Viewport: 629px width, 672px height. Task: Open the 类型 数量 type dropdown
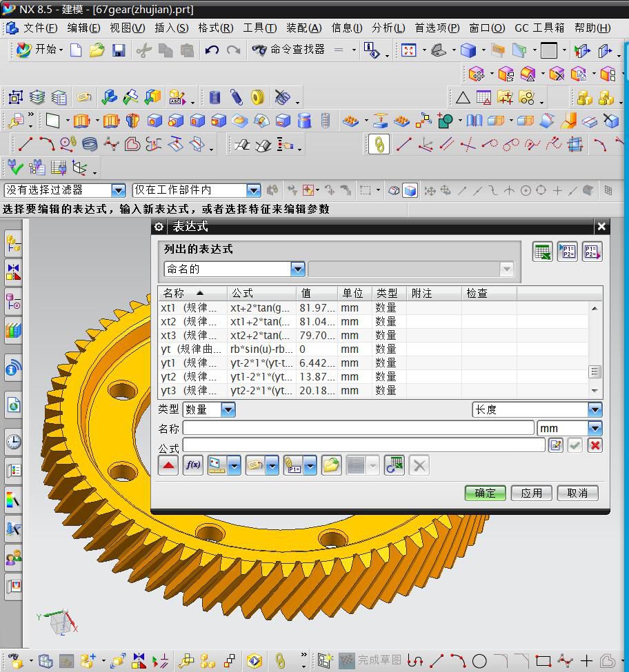pos(228,409)
